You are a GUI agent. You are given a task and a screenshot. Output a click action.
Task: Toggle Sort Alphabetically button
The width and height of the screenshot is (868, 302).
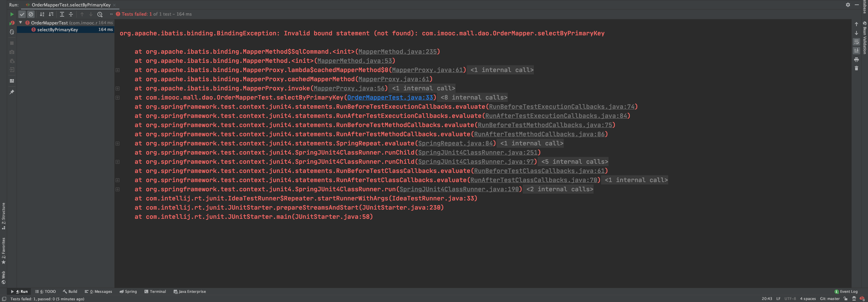[x=42, y=14]
